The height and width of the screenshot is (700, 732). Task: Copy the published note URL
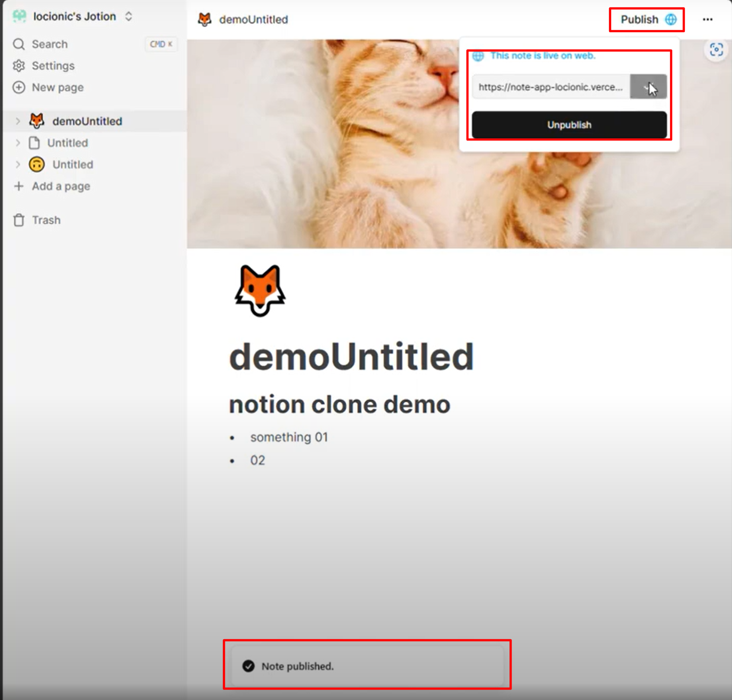[x=649, y=86]
